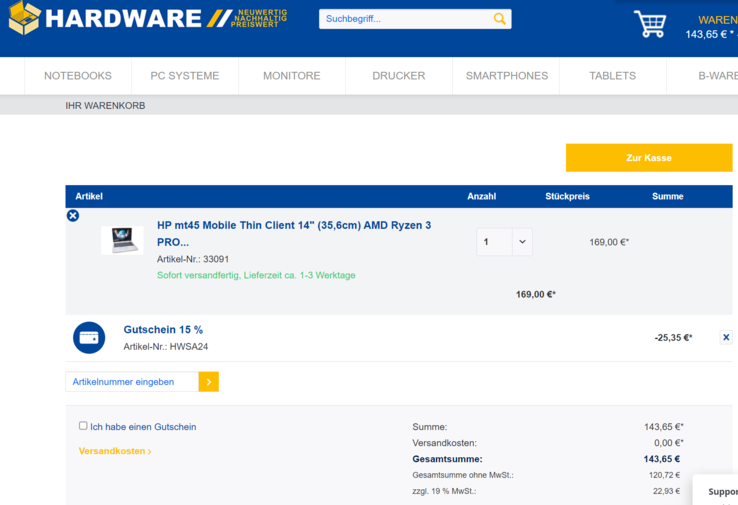Click the 'Gesamtsumme ohne MwSt.' value 120,72 €

click(664, 475)
